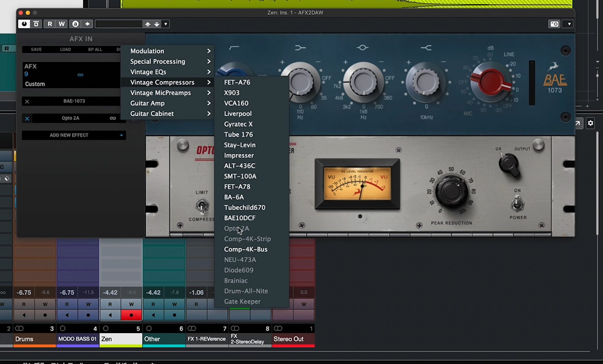
Task: Click the trash icon beside the power button
Action: click(36, 24)
